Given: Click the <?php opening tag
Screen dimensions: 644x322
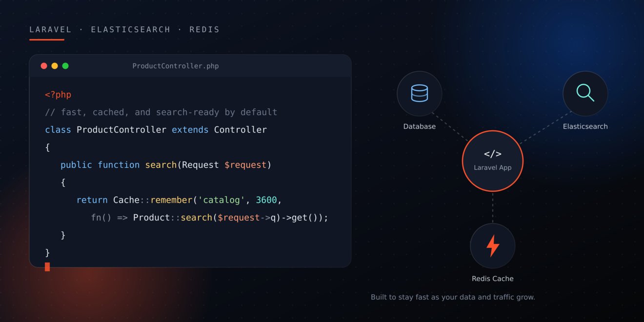Looking at the screenshot, I should (58, 95).
